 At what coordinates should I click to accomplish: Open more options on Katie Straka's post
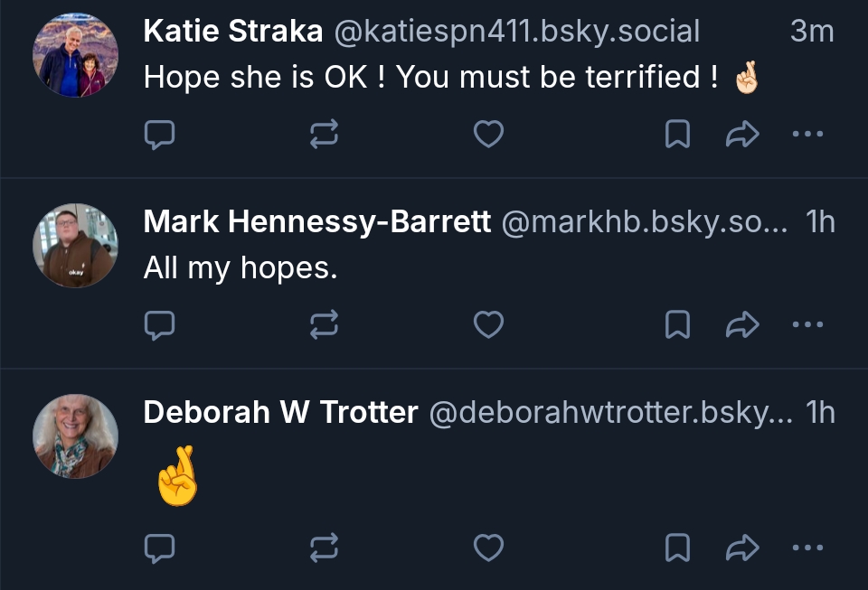click(807, 135)
